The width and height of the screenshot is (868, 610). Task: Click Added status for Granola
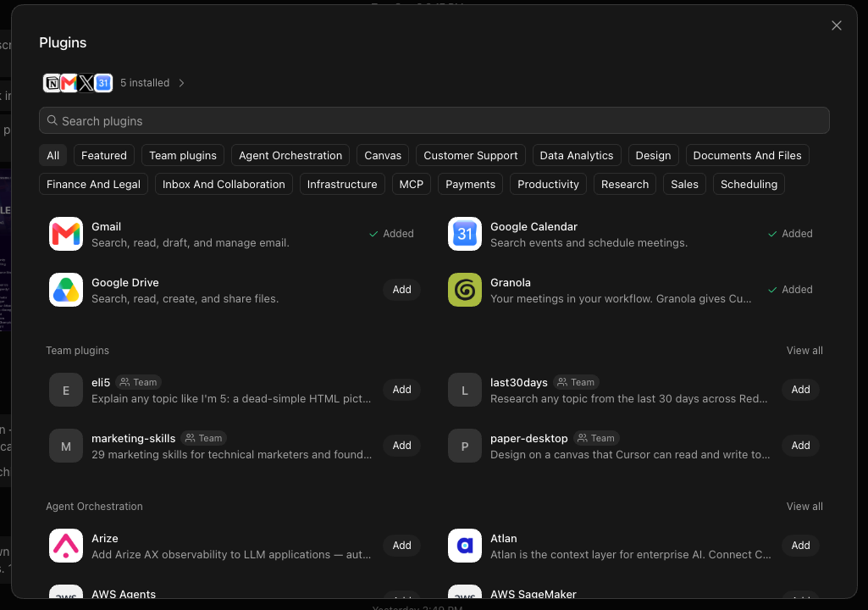(x=790, y=290)
